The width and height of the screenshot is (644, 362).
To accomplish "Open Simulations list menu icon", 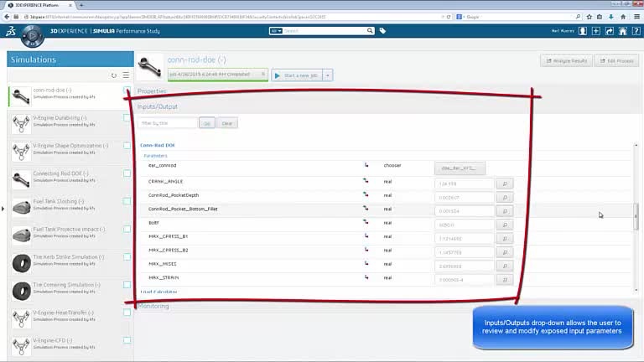I will pyautogui.click(x=126, y=75).
